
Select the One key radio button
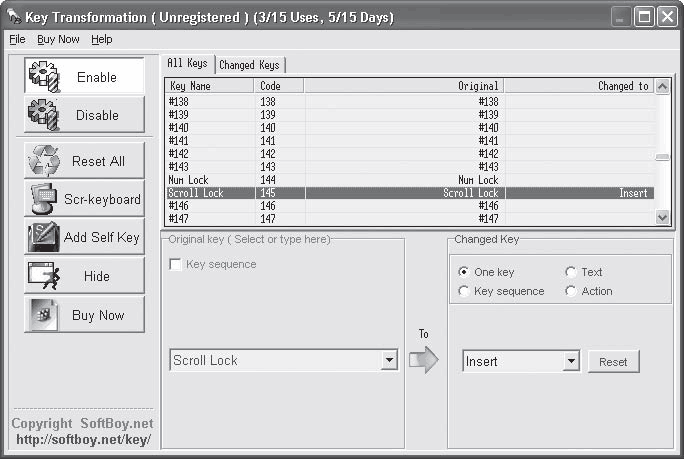coord(464,272)
